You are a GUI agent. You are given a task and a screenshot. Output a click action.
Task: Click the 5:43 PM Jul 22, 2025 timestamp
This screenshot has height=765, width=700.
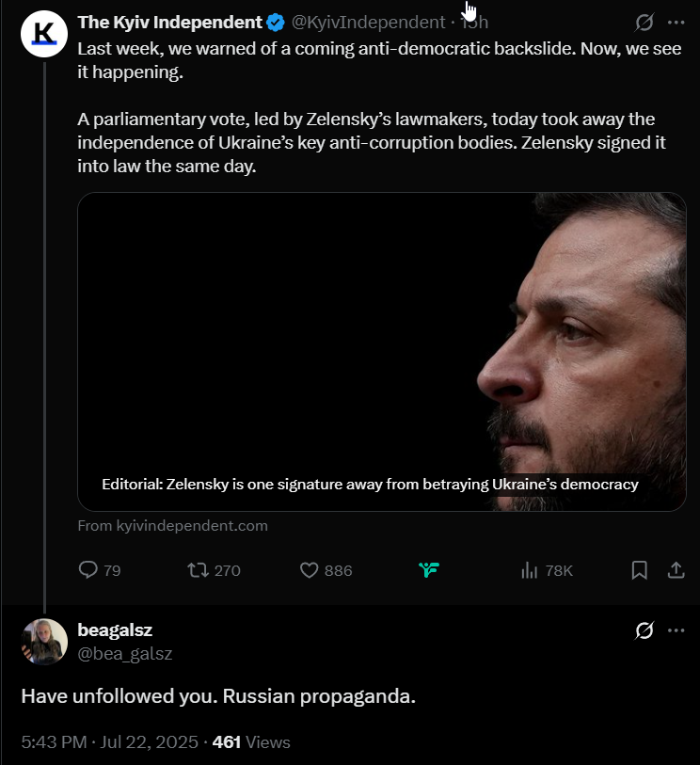coord(110,742)
